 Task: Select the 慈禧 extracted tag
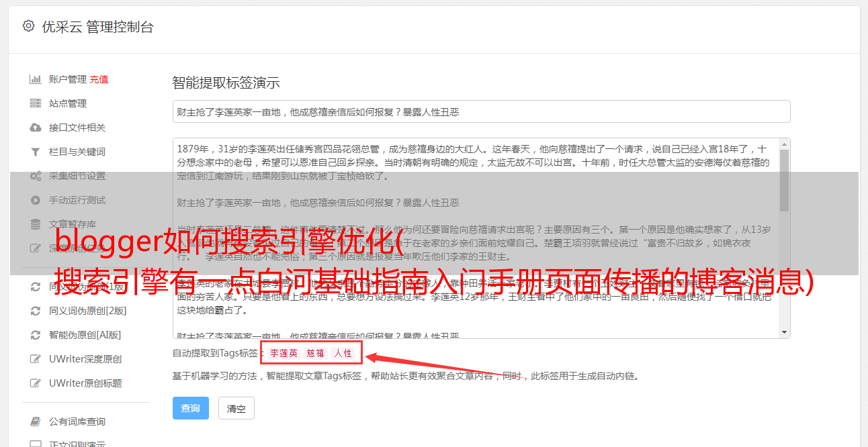(x=316, y=353)
